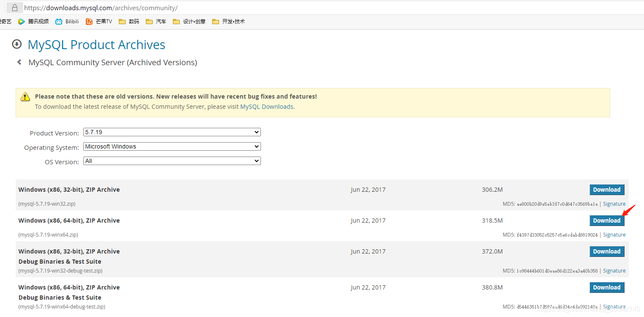
Task: Click the file name (mysql-5.7.19-winx64-debug-test.zip)
Action: tap(62, 307)
